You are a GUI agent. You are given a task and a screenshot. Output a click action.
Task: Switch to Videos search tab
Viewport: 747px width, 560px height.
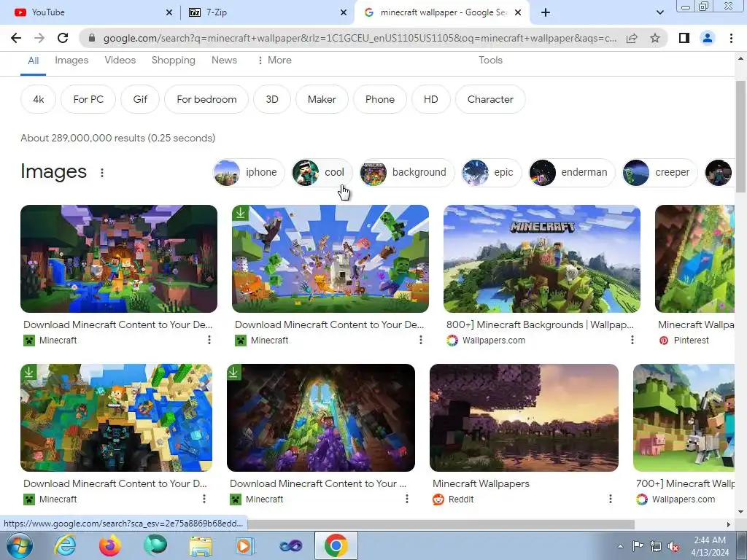pyautogui.click(x=120, y=60)
